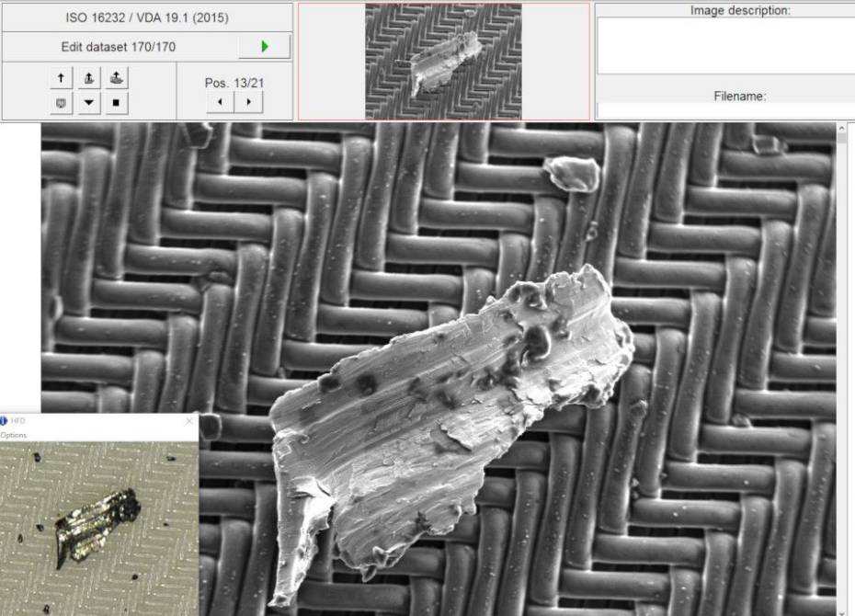Click the field below the Filename label

point(725,110)
